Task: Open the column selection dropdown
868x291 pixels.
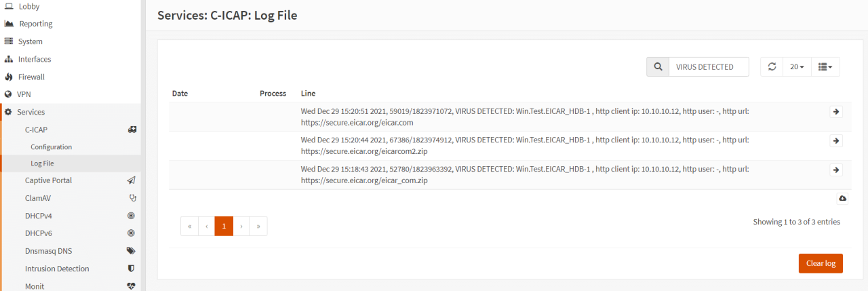Action: click(825, 67)
